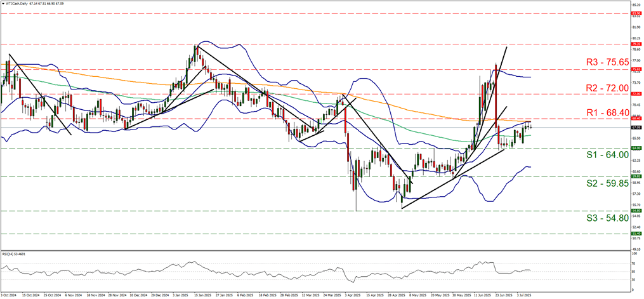Select the 79.35 red price tag
The height and width of the screenshot is (299, 644).
pos(636,44)
